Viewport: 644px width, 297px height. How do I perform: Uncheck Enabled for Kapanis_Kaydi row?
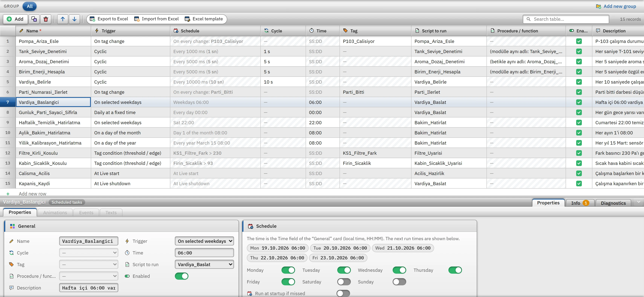click(579, 184)
